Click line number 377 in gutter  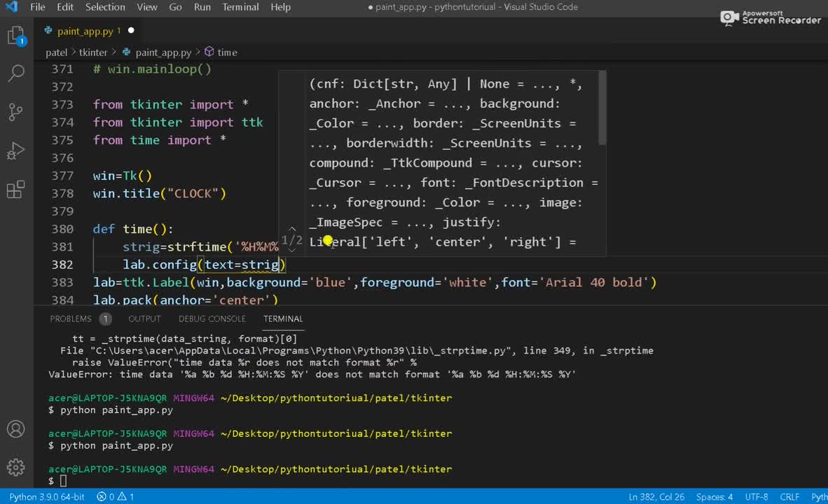pos(62,176)
